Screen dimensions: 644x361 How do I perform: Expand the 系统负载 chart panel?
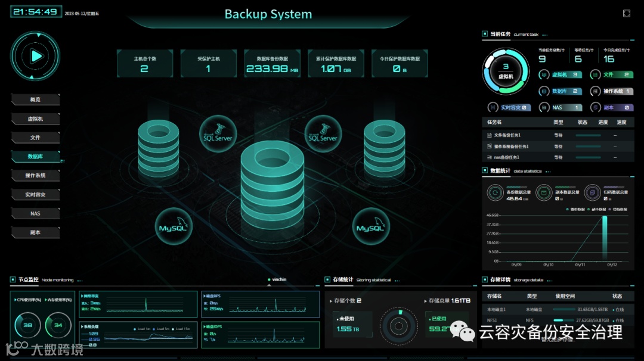coord(138,335)
